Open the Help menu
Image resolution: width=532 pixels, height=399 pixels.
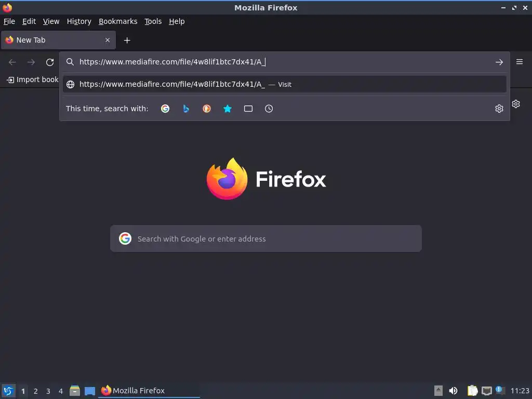pyautogui.click(x=177, y=21)
